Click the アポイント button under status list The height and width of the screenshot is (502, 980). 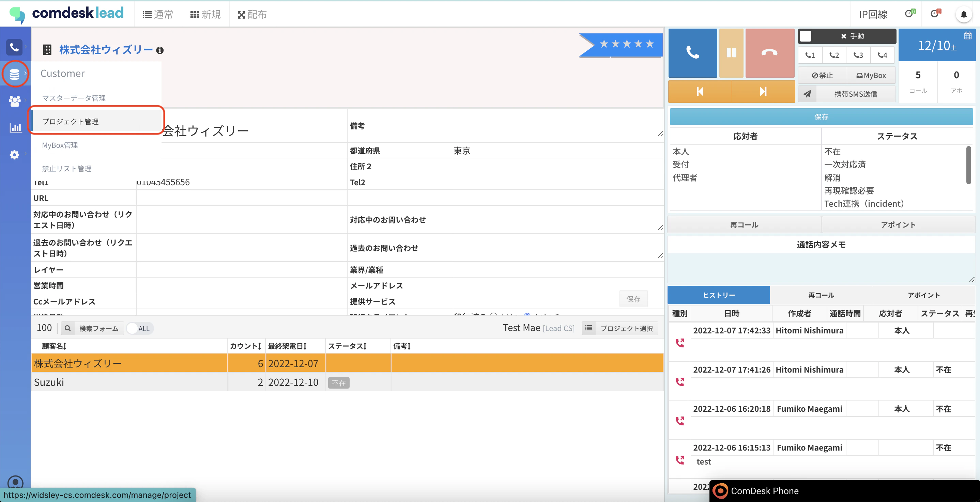click(898, 225)
